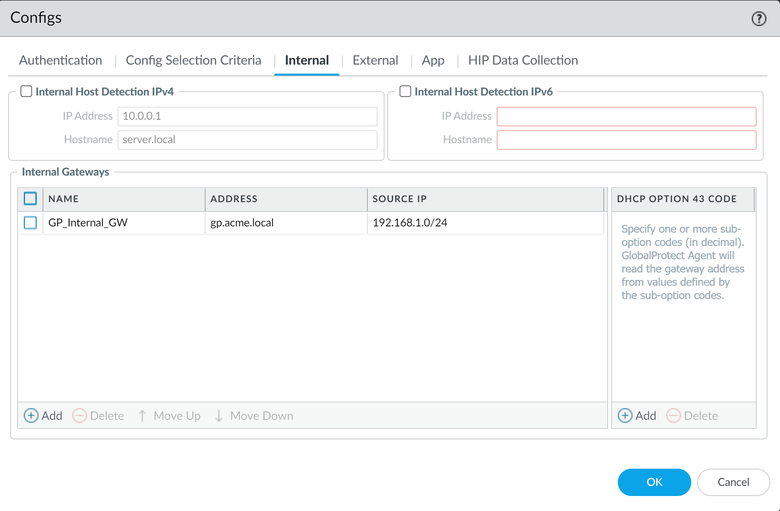
Task: Enable Internal Host Detection IPv6 checkbox
Action: (405, 91)
